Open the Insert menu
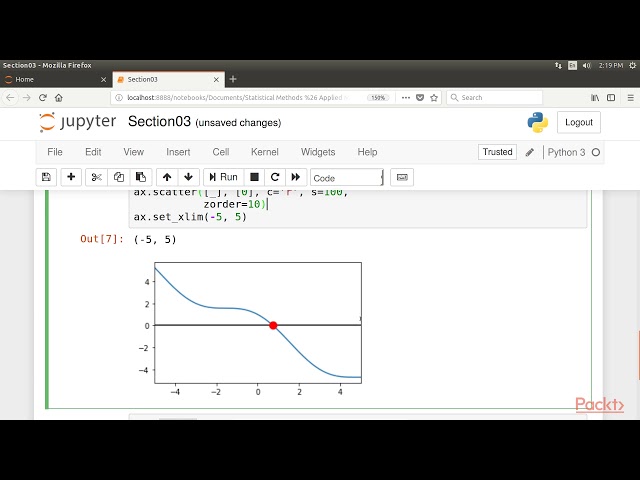 pos(178,152)
